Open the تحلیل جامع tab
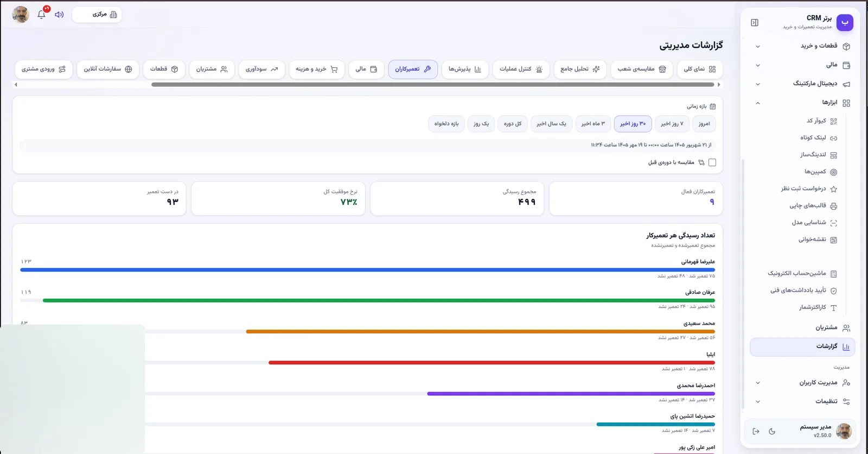This screenshot has height=454, width=868. pyautogui.click(x=580, y=70)
